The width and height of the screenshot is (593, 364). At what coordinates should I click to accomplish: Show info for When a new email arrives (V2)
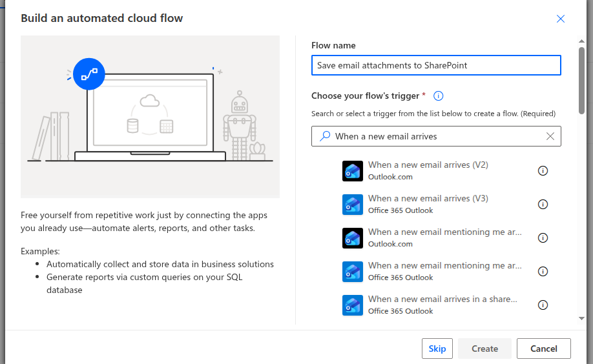pos(543,171)
